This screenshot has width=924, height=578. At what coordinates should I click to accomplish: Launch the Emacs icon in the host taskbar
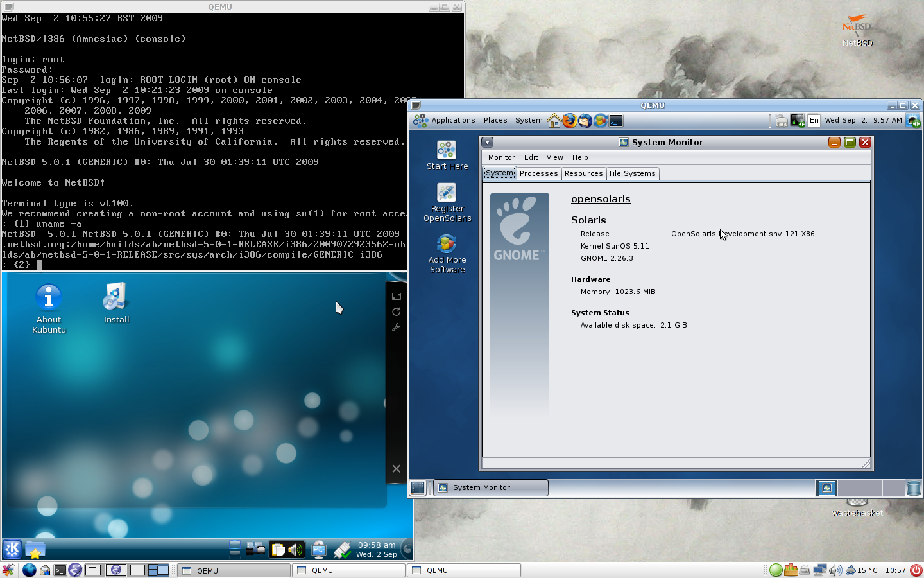pyautogui.click(x=75, y=570)
